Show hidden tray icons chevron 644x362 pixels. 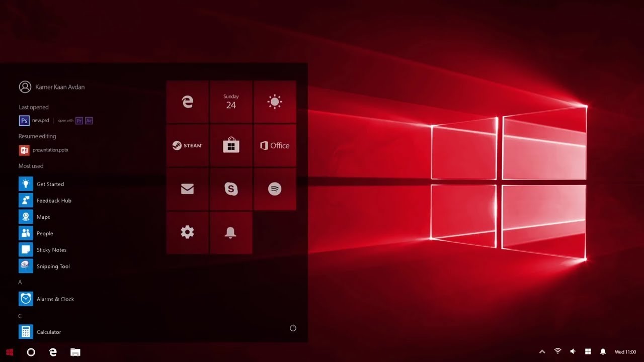[x=542, y=352]
